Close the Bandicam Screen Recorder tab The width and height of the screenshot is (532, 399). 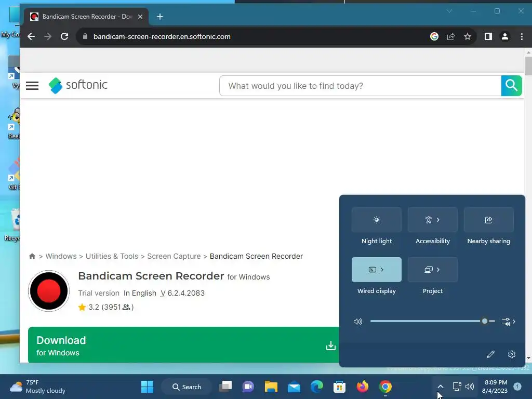[x=140, y=17]
